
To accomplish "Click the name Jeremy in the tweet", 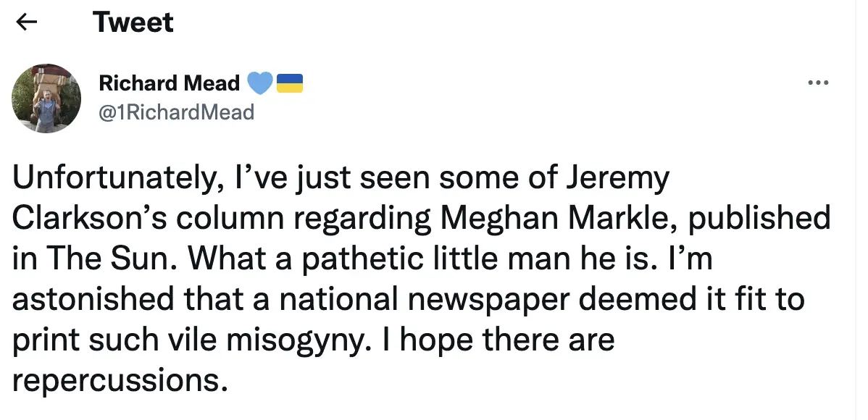I will pyautogui.click(x=621, y=179).
